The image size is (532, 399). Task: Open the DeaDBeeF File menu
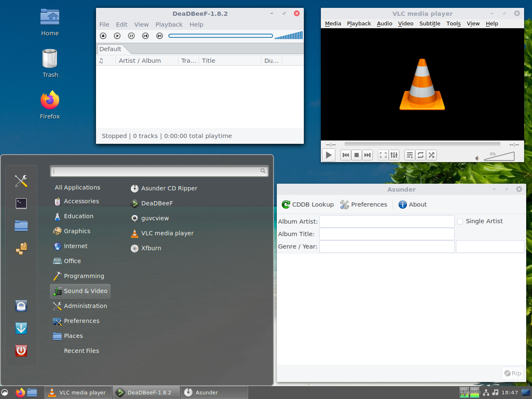coord(104,25)
